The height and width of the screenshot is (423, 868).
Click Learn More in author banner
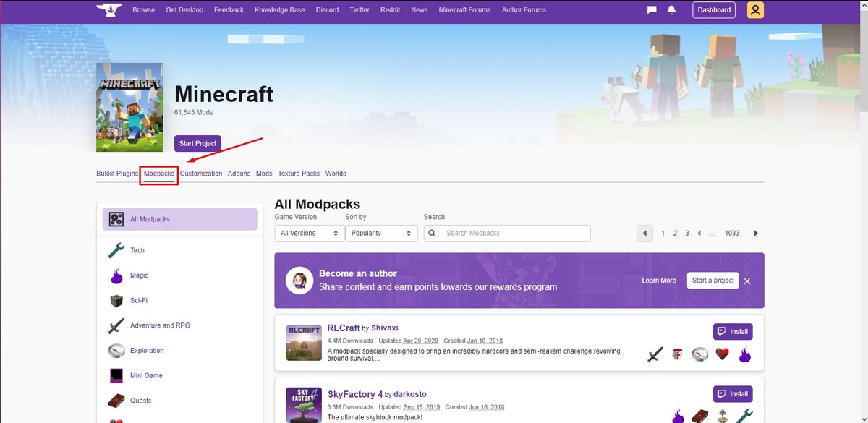click(x=659, y=281)
